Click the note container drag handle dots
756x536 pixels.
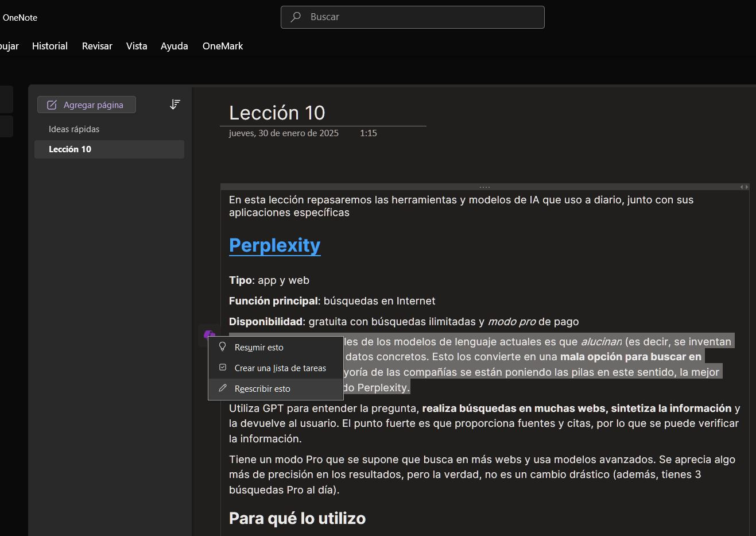point(484,187)
